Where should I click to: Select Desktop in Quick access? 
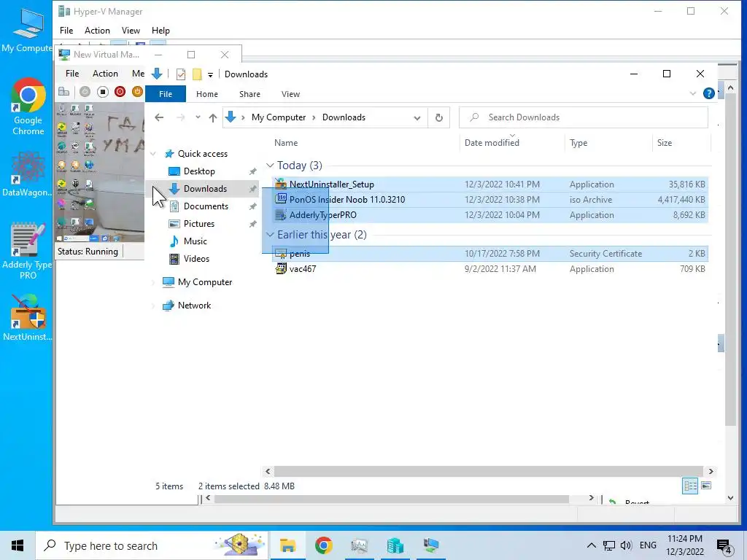tap(199, 171)
